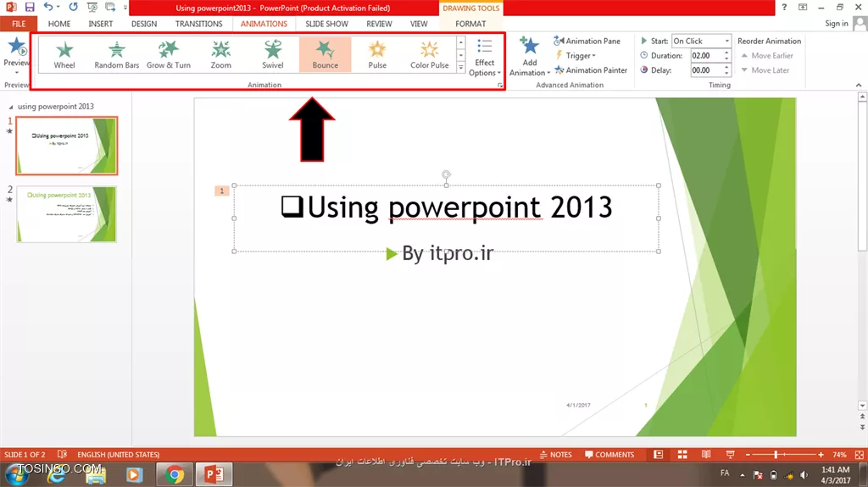This screenshot has height=487, width=868.
Task: Switch to the HOME tab
Action: coord(59,24)
